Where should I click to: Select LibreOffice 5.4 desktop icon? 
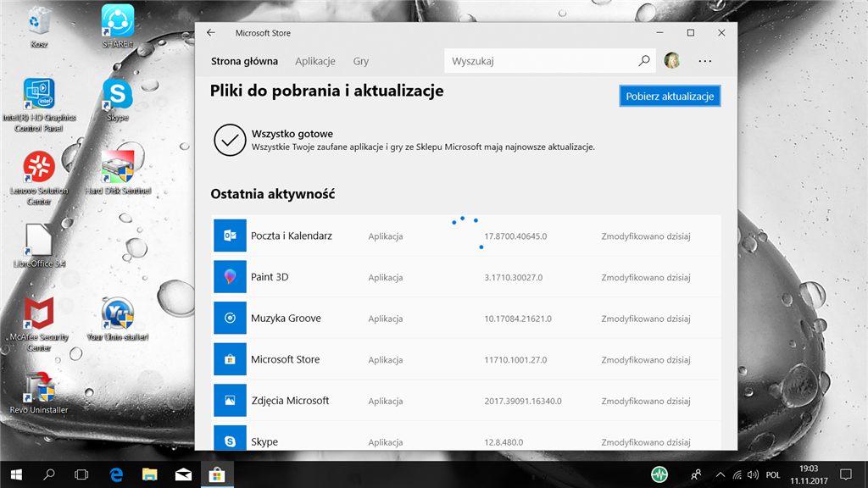[39, 246]
